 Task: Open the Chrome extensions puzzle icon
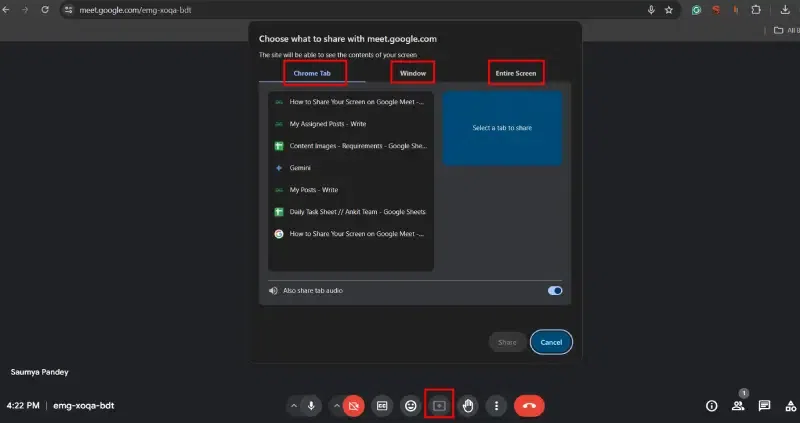pyautogui.click(x=756, y=10)
